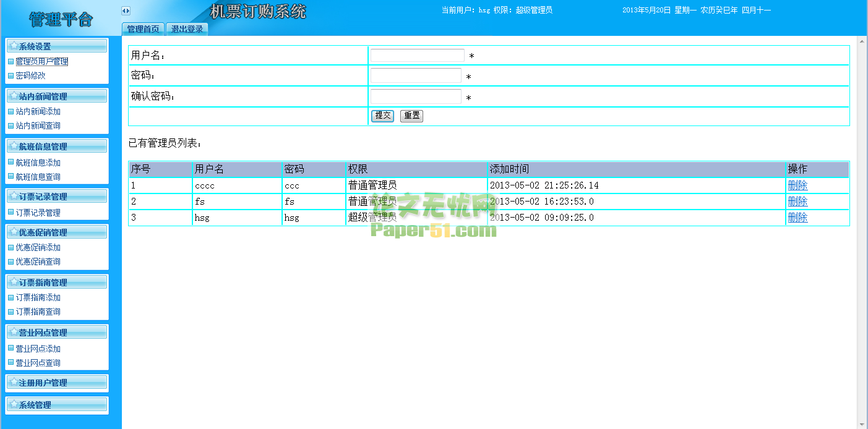Viewport: 868px width, 429px height.
Task: Delete administrator fs via 删除 link
Action: pos(797,202)
